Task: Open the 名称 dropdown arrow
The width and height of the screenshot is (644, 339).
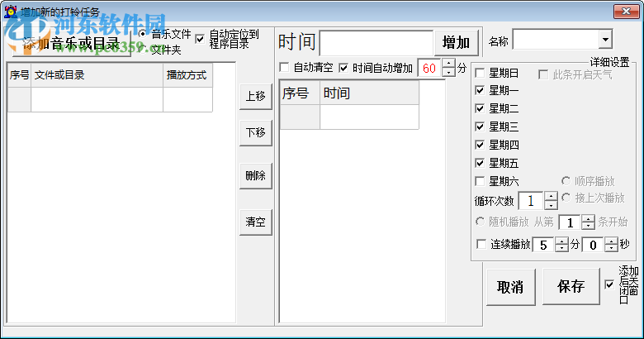Action: (605, 40)
